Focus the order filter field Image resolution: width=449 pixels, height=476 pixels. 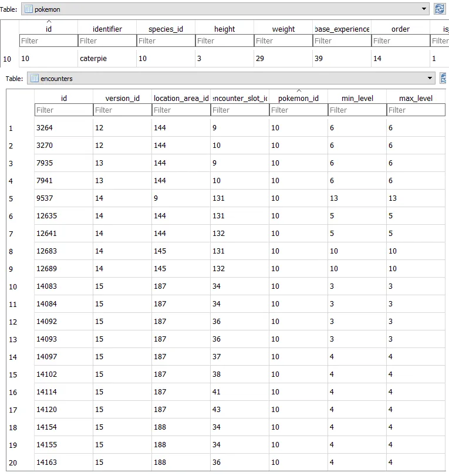(400, 40)
